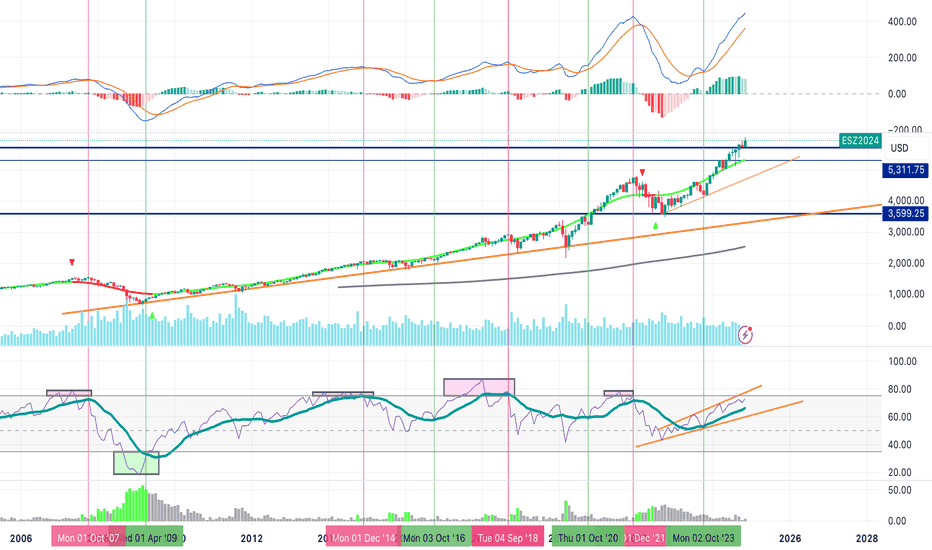932x550 pixels.
Task: Click the red sell arrow at the 2021 peak
Action: pos(642,172)
